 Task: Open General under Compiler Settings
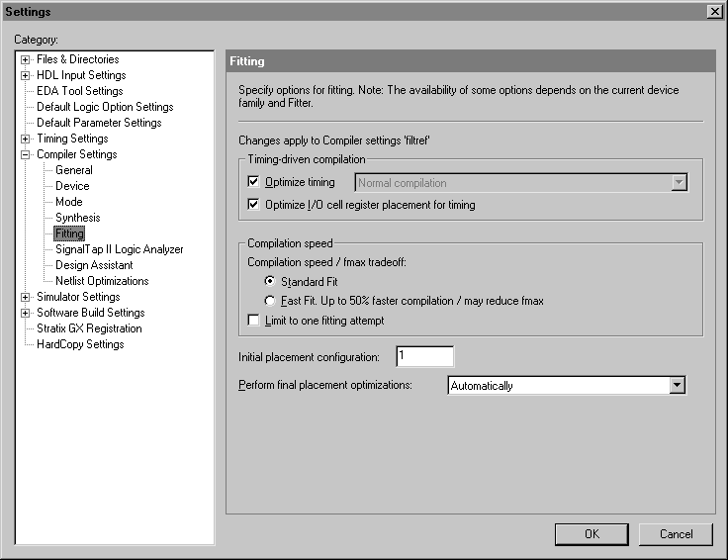[74, 170]
